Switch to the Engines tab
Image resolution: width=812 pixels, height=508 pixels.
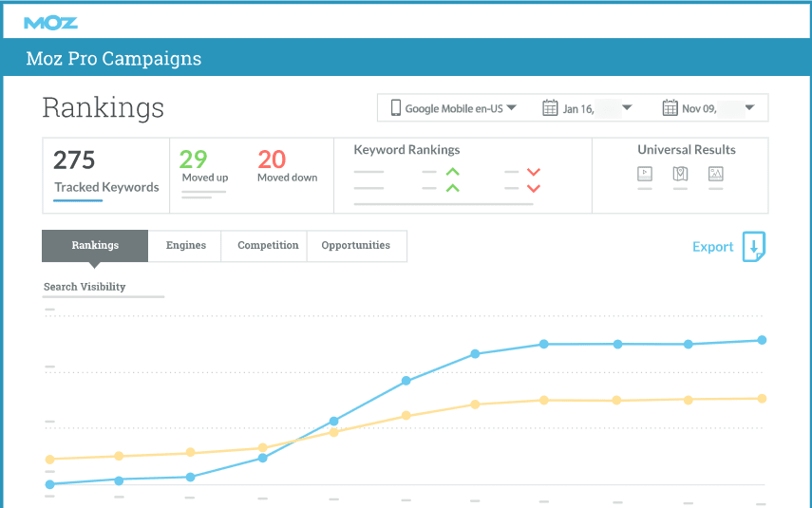[x=185, y=246]
